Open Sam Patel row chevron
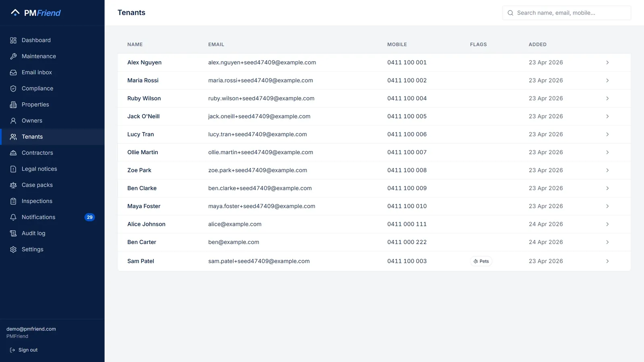The height and width of the screenshot is (362, 644). [x=607, y=261]
